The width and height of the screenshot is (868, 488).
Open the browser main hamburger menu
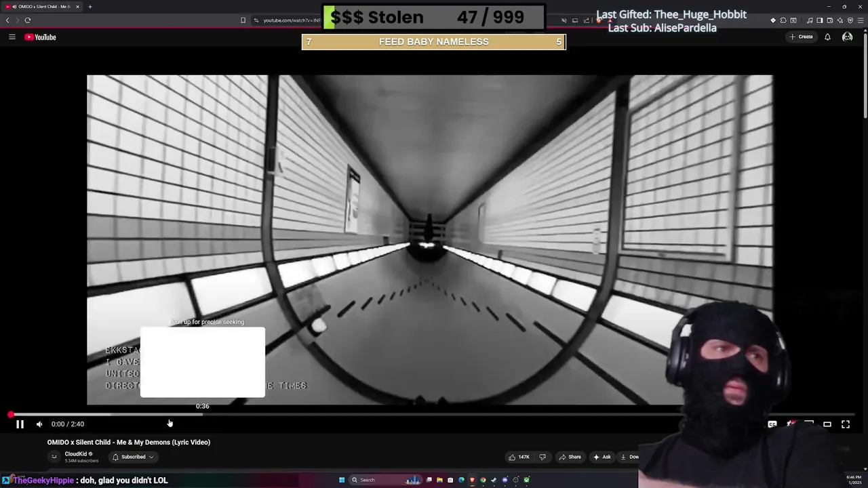[861, 20]
